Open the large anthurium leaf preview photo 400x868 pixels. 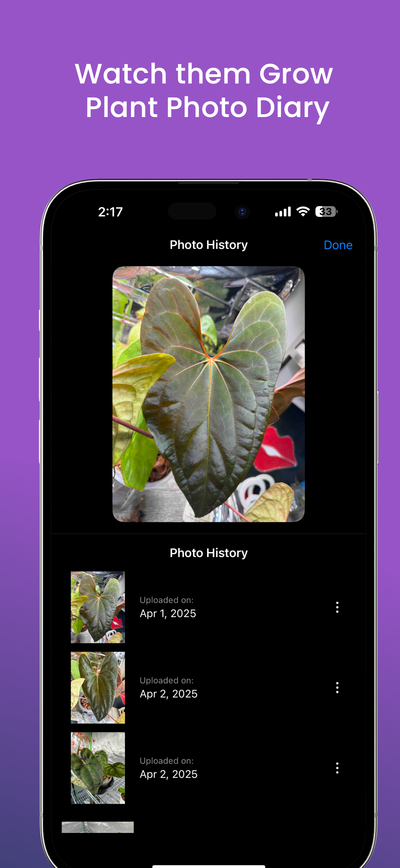(208, 394)
